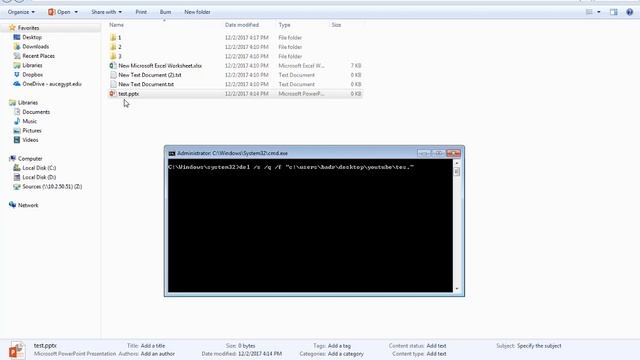This screenshot has height=360, width=640.
Task: Select the test.pptx PowerPoint icon in list
Action: 113,94
